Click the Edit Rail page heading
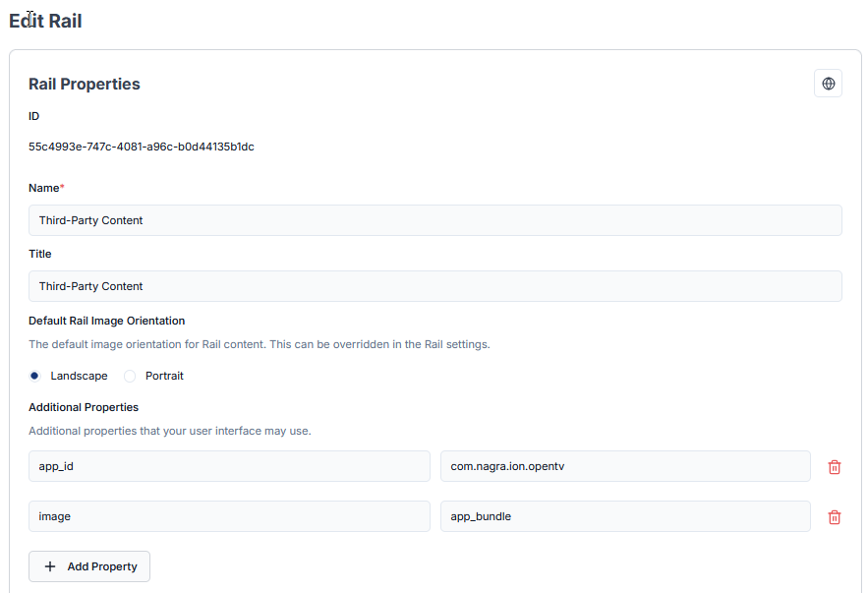 [45, 21]
